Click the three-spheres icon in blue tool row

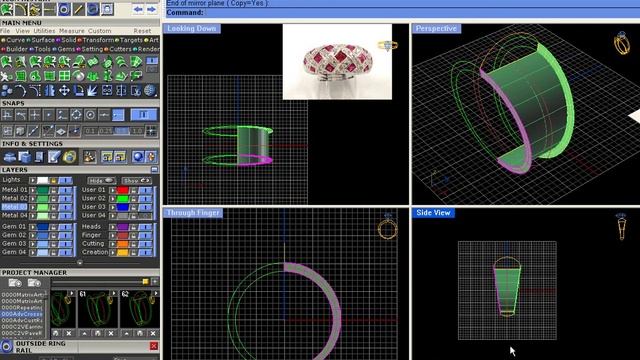7,90
